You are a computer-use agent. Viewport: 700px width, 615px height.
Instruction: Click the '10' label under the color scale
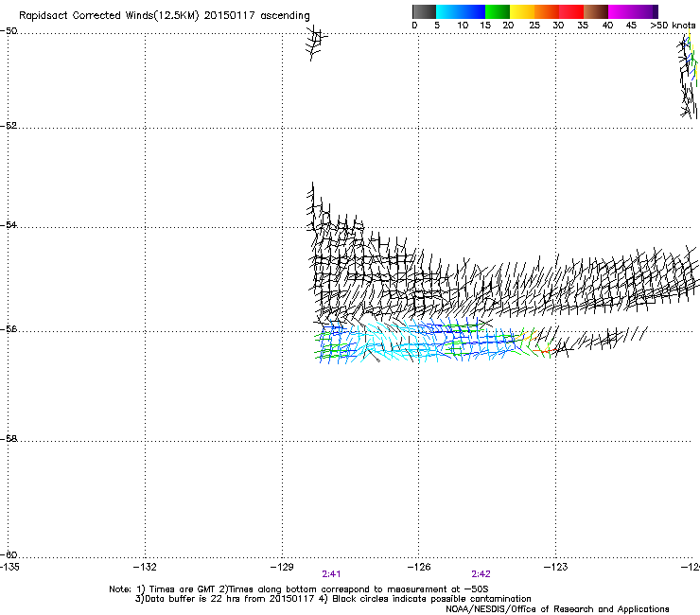tap(463, 26)
